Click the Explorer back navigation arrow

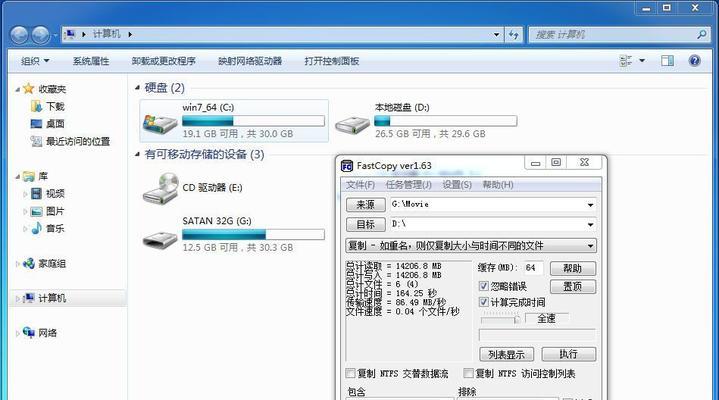pos(19,34)
